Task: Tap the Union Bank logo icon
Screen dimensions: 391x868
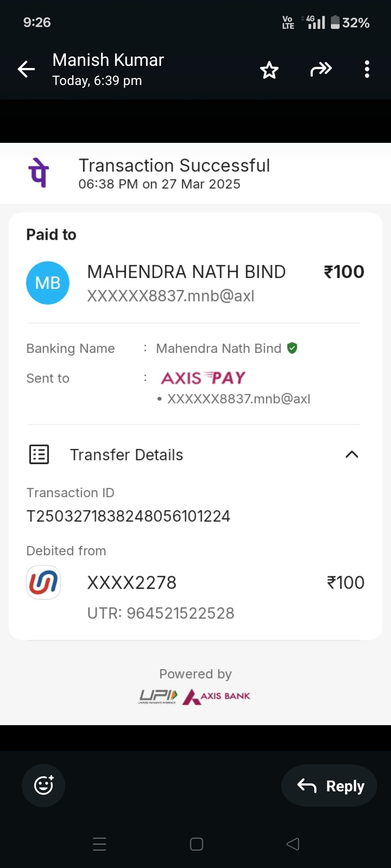Action: point(43,582)
